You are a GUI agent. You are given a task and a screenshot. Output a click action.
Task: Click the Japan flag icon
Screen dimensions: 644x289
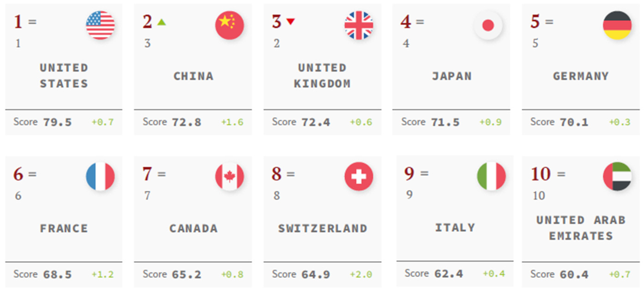488,25
